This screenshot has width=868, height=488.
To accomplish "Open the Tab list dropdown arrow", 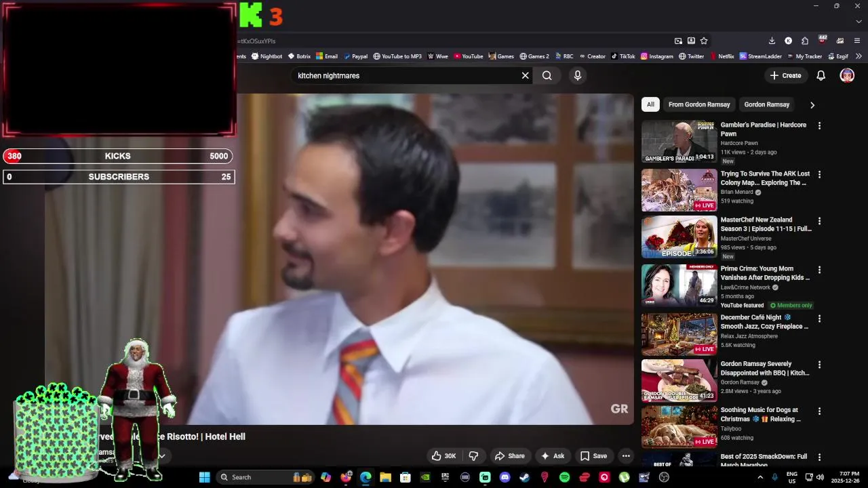I will [x=859, y=21].
